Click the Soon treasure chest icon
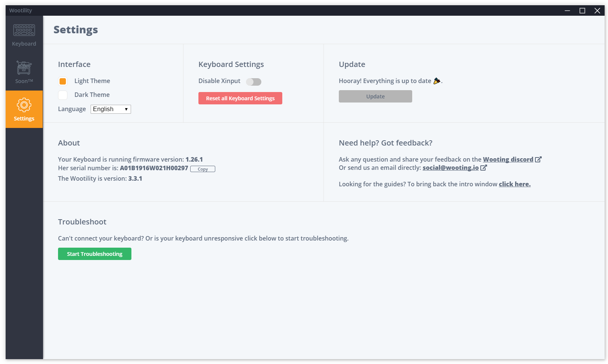Screen dimensions: 608x364 (24, 68)
